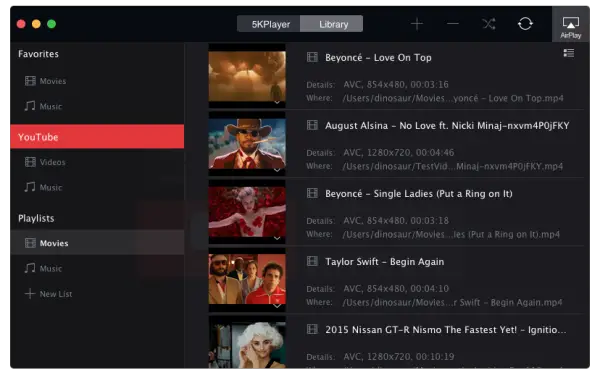This screenshot has width=600, height=383.
Task: Click film icon beside Nissan GT-R title
Action: [312, 329]
